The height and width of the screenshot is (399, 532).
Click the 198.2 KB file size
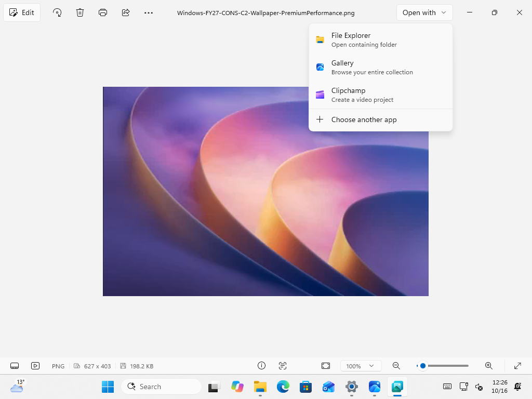point(141,366)
